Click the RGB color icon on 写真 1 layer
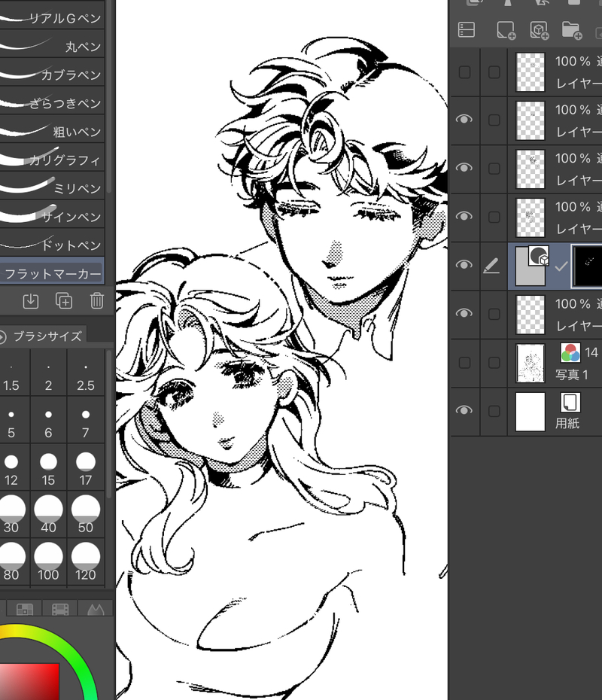The height and width of the screenshot is (700, 602). coord(570,353)
